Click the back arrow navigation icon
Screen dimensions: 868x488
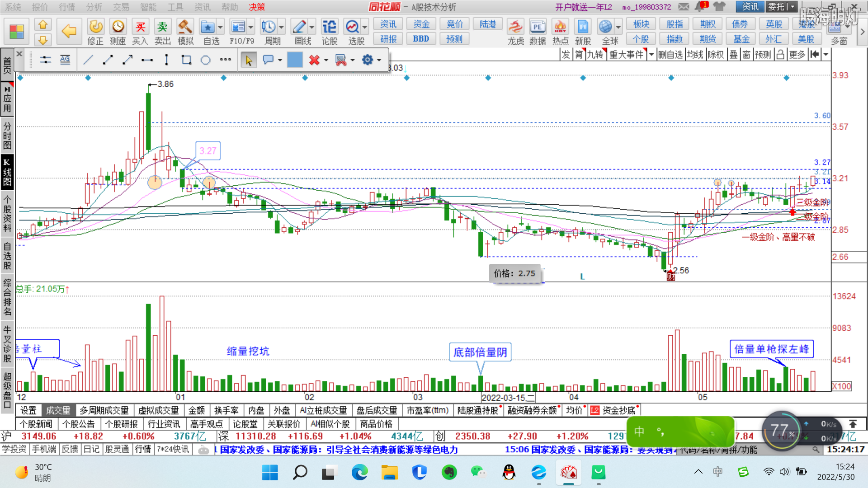tap(69, 31)
